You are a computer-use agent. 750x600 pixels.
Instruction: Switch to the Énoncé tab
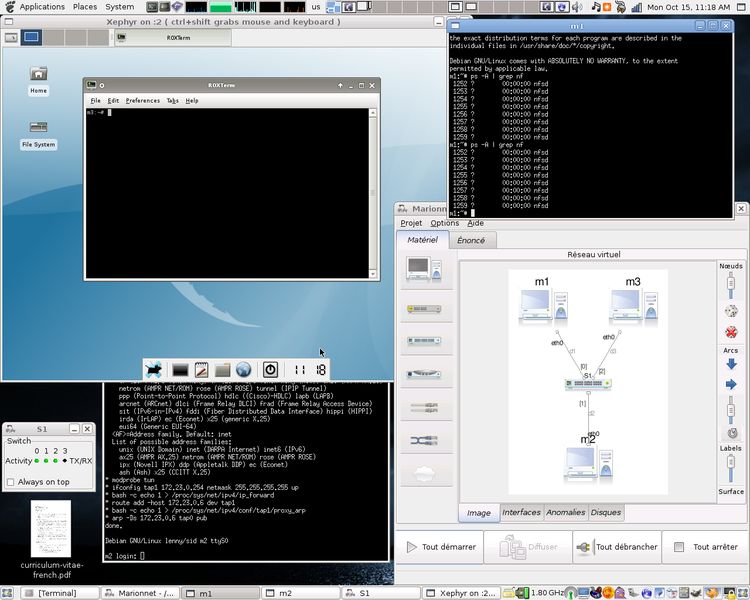[x=471, y=240]
